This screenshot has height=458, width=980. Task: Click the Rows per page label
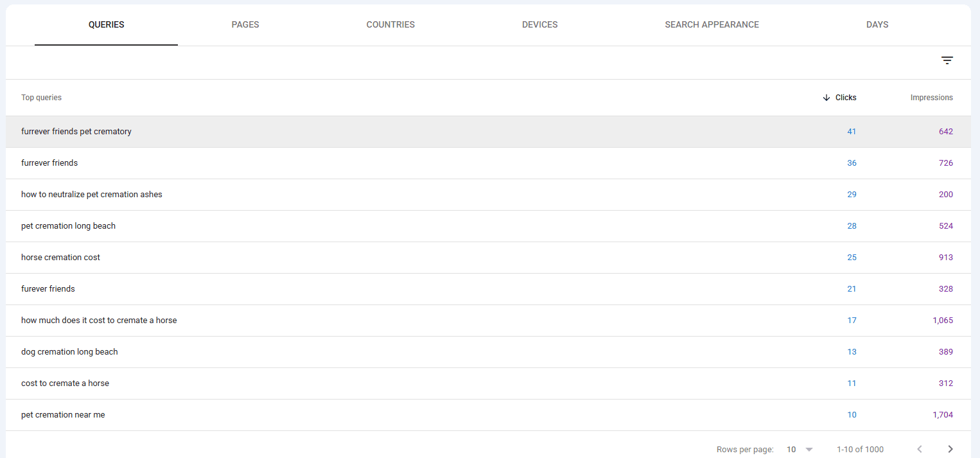745,450
